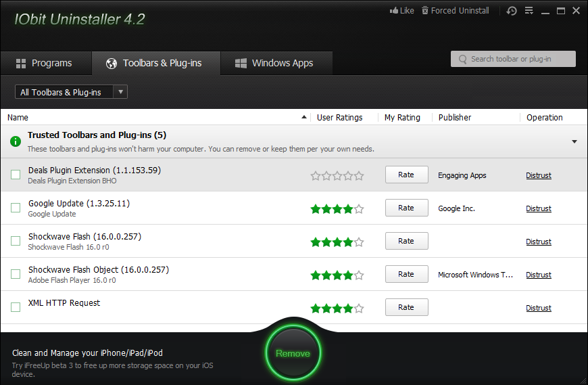
Task: Click star ratings for Deals Plugin Extension
Action: [x=337, y=176]
